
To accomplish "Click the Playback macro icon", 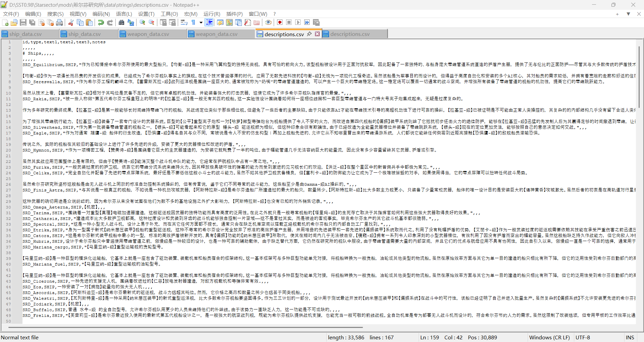I will (298, 22).
